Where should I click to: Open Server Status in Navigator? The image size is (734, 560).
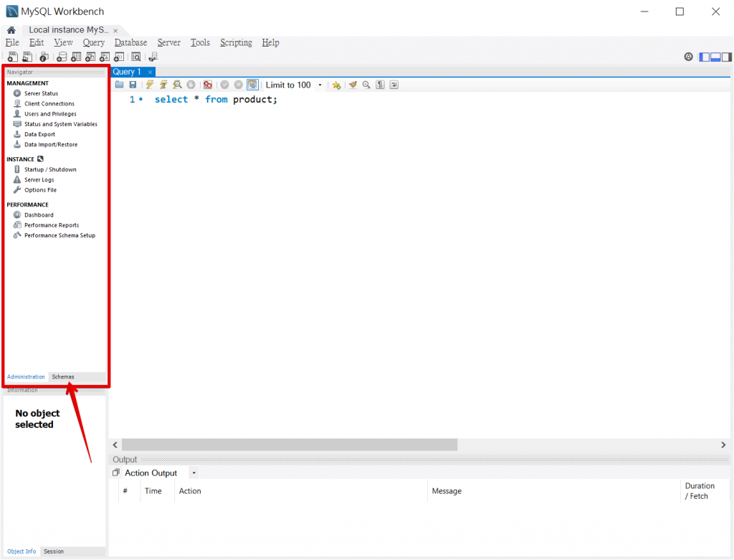pyautogui.click(x=41, y=94)
